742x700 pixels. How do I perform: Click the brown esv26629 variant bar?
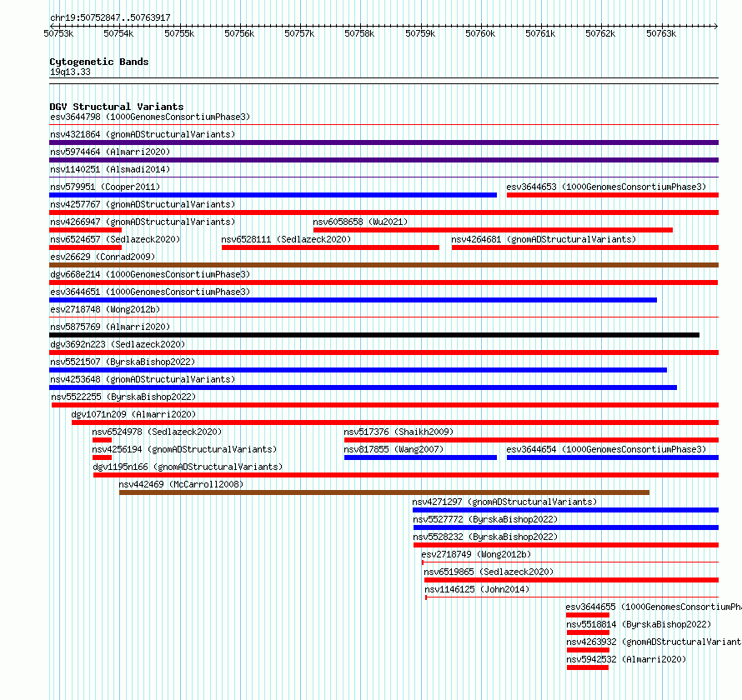pyautogui.click(x=384, y=265)
